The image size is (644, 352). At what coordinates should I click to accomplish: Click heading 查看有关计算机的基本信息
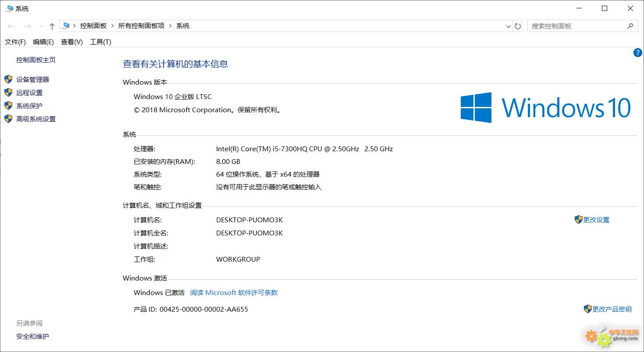[x=175, y=64]
